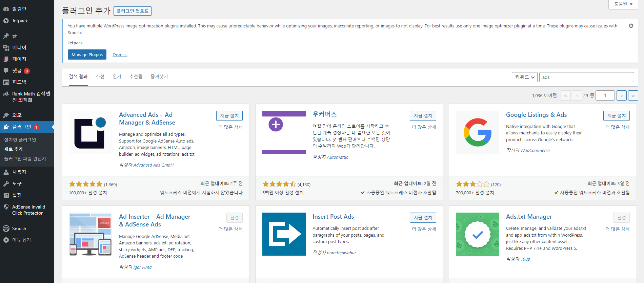Click the Insert Post Ads arrow logo
This screenshot has height=283, width=644.
[284, 234]
